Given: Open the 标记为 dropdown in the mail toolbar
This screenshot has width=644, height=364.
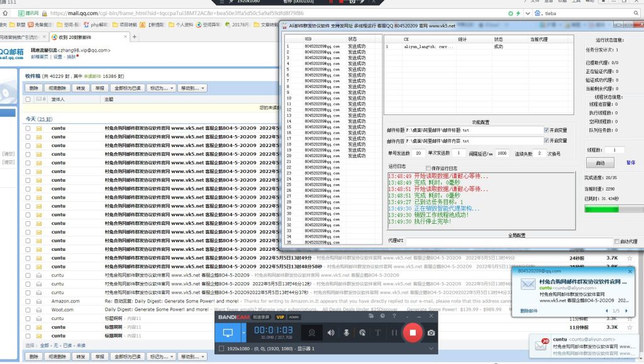Looking at the screenshot, I should click(161, 88).
